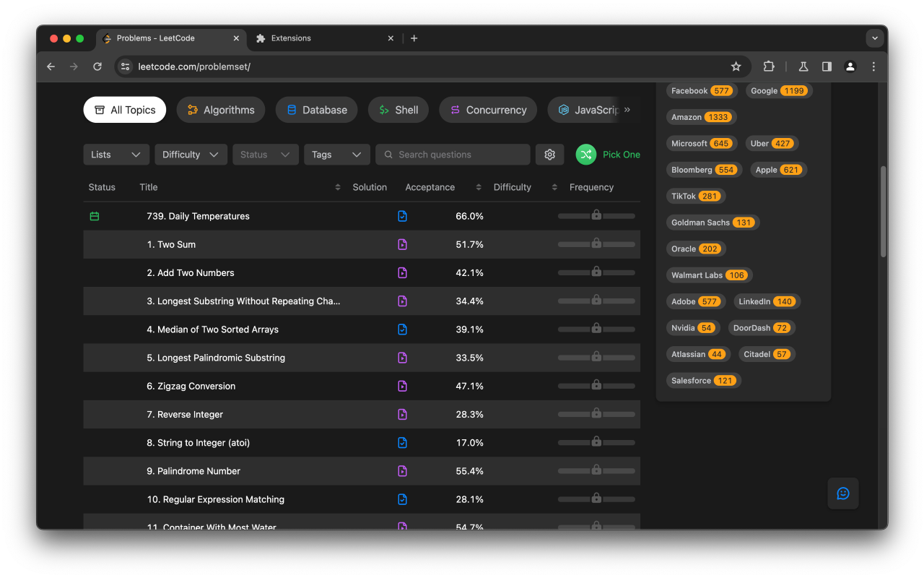Expand the Lists dropdown filter
924x578 pixels.
(x=116, y=155)
